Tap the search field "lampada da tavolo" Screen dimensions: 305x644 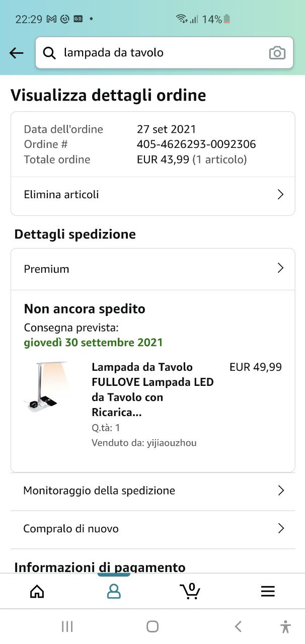point(161,53)
